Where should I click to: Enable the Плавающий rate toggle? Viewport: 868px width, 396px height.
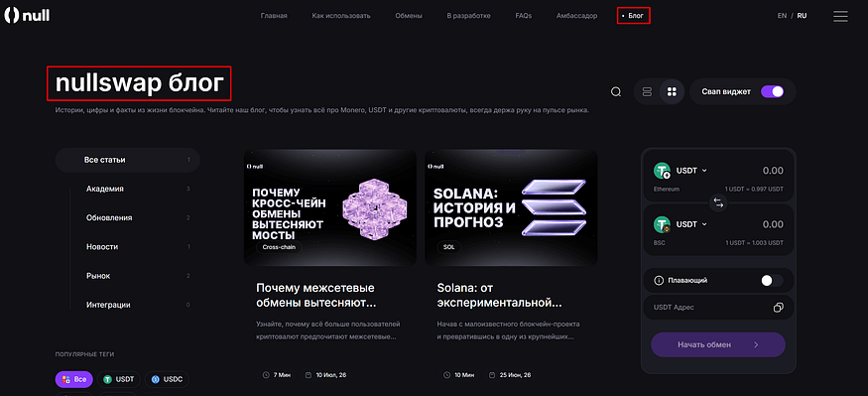click(x=772, y=281)
